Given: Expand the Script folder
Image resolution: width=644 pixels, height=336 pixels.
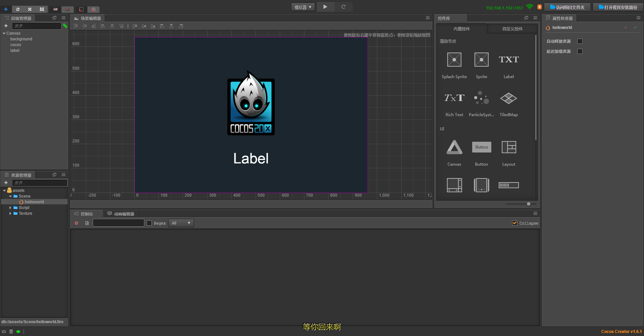Looking at the screenshot, I should coord(10,208).
